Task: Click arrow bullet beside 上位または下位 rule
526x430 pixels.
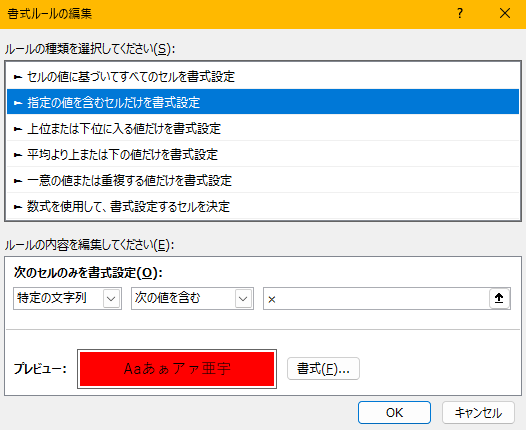Action: coord(18,129)
